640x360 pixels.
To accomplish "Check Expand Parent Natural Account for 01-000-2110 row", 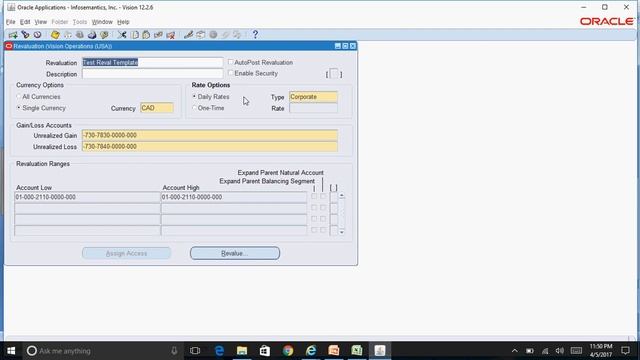I will [323, 196].
